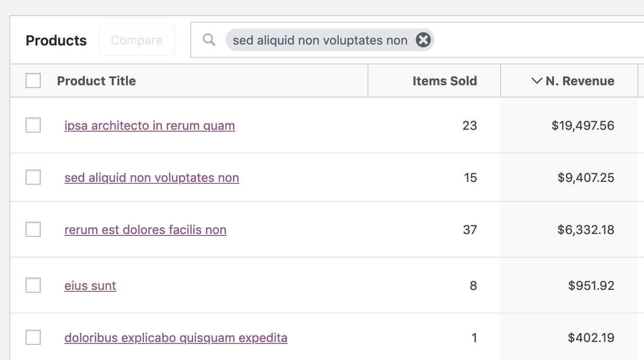Select items sold value 37
The image size is (644, 360).
coord(470,230)
